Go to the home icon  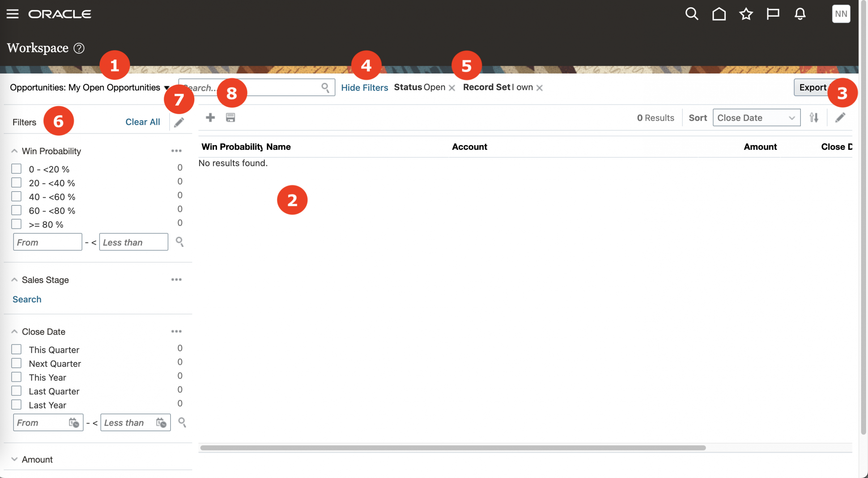point(719,14)
